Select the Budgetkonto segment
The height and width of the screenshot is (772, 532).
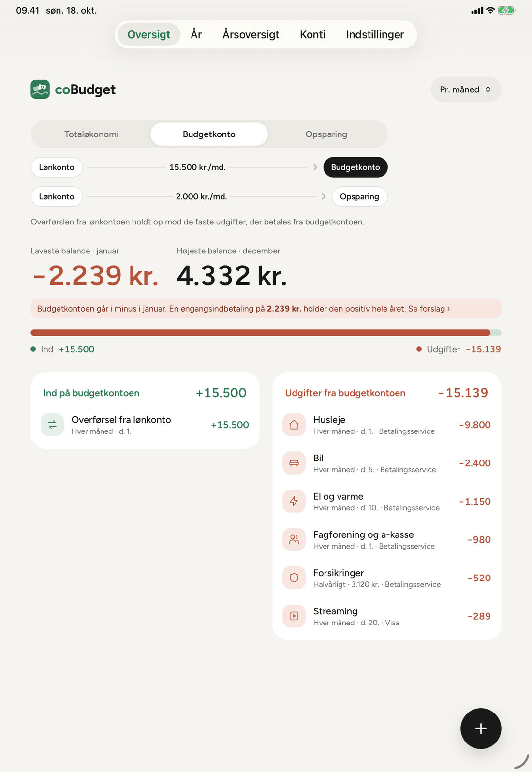coord(209,134)
